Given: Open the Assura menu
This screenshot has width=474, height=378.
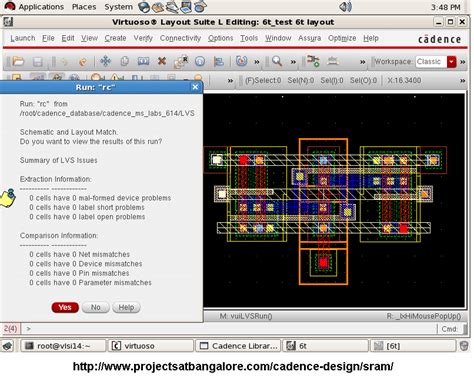Looking at the screenshot, I should point(309,38).
